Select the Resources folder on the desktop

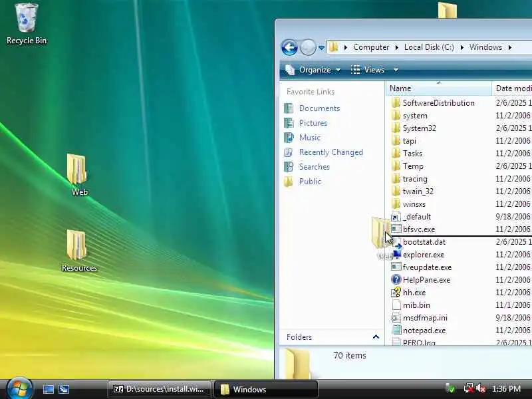point(78,251)
